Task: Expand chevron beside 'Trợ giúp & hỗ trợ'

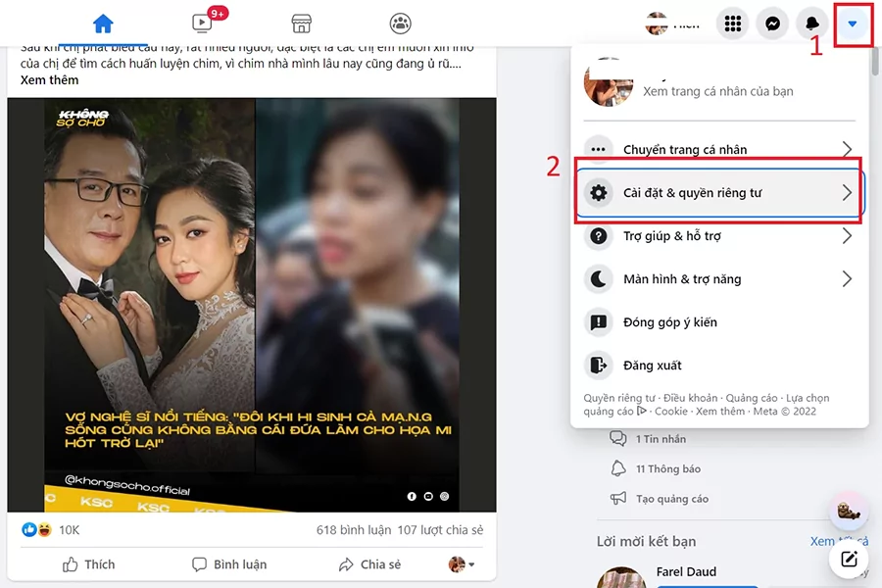Action: coord(847,236)
